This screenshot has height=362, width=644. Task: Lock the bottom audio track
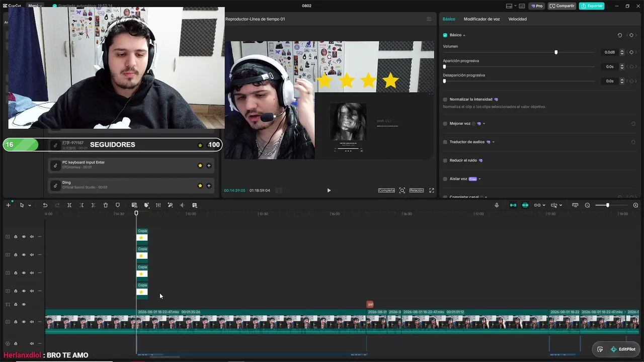(16, 344)
